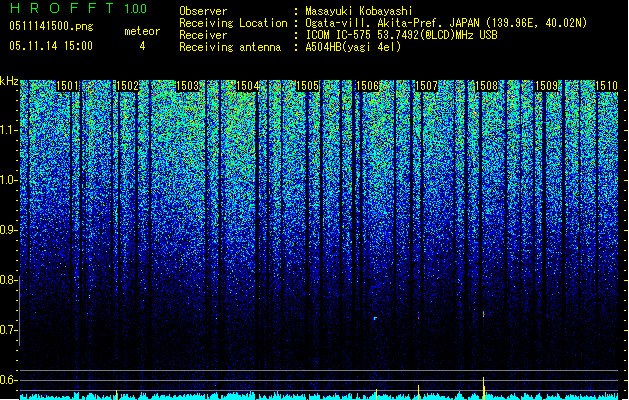Click observer name Masayuki Kobayashi

click(359, 11)
